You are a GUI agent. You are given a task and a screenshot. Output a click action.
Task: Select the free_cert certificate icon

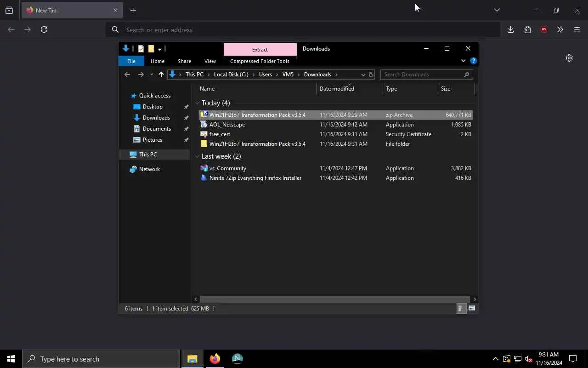point(204,134)
